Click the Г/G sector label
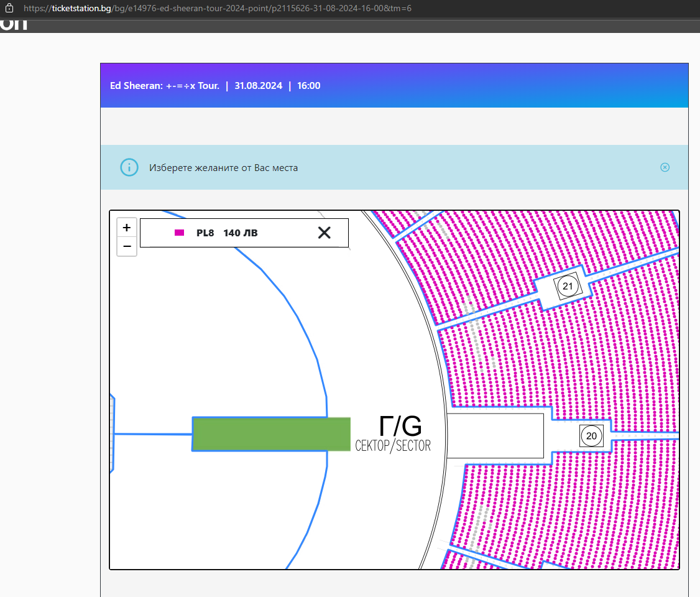 pos(400,427)
